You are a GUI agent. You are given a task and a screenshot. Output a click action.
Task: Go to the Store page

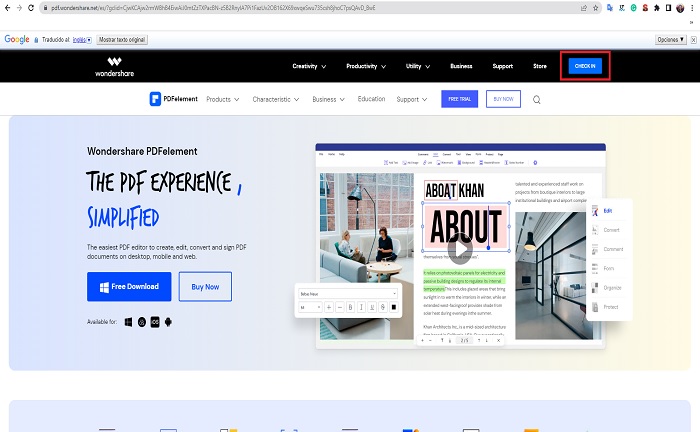tap(540, 66)
